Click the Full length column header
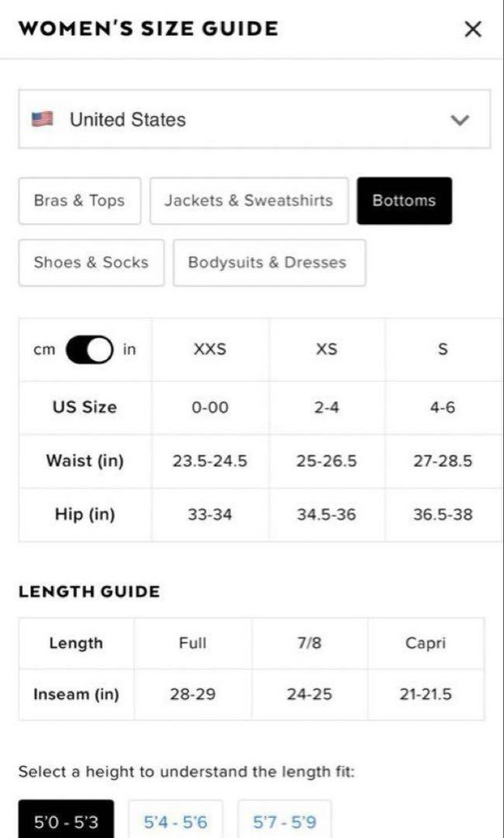Viewport: 504px width, 838px height. click(x=193, y=643)
